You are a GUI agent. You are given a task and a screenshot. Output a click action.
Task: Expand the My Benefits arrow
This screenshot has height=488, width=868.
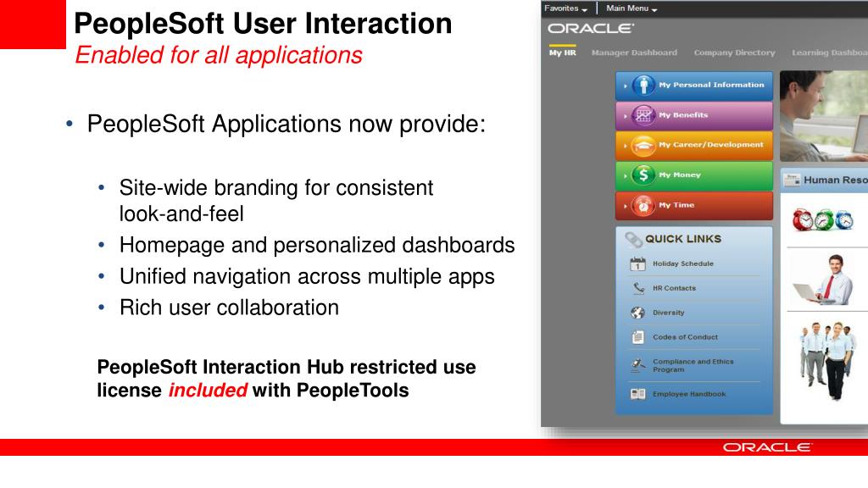[625, 115]
